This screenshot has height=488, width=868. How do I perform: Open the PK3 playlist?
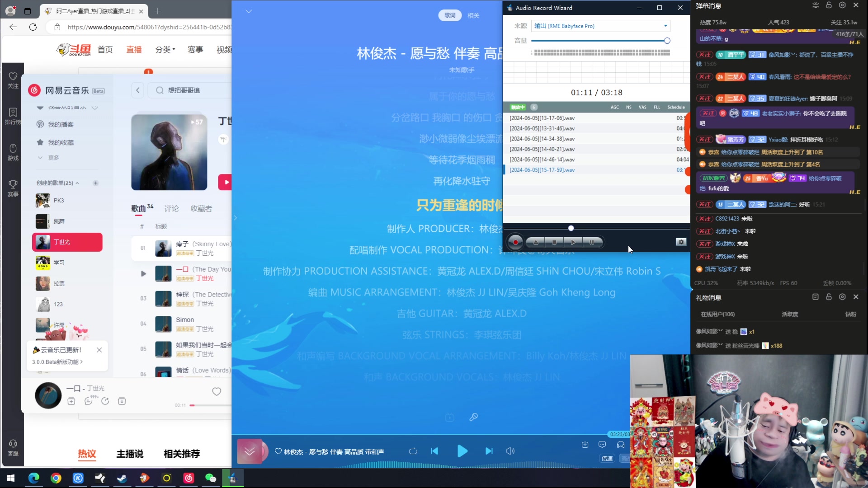67,200
